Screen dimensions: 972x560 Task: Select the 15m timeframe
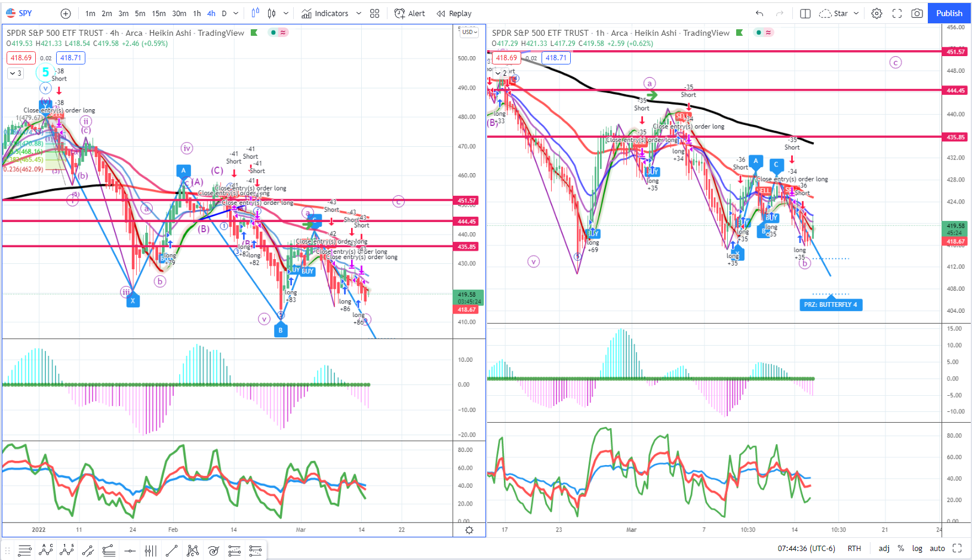pyautogui.click(x=159, y=13)
